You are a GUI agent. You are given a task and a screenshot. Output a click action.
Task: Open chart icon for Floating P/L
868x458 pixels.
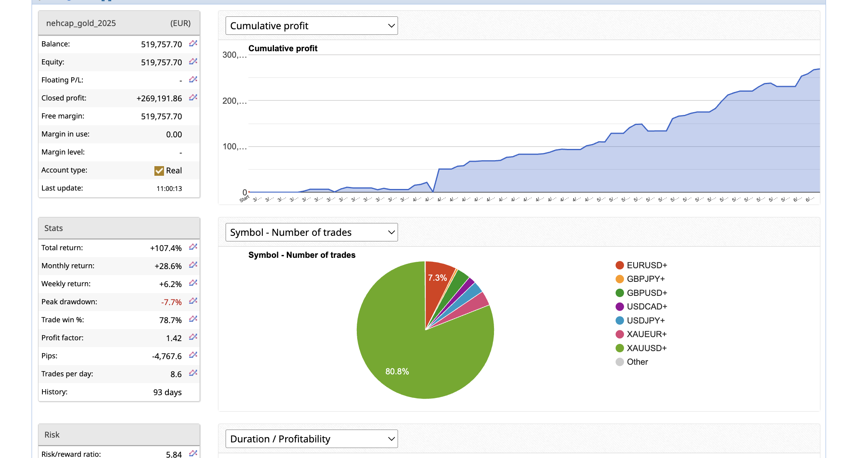(193, 79)
